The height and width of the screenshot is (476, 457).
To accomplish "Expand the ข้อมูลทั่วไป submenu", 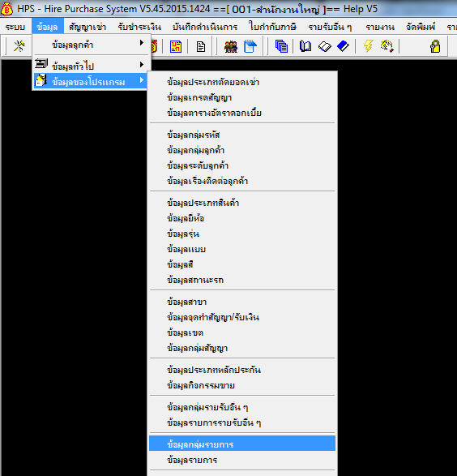I will 91,65.
